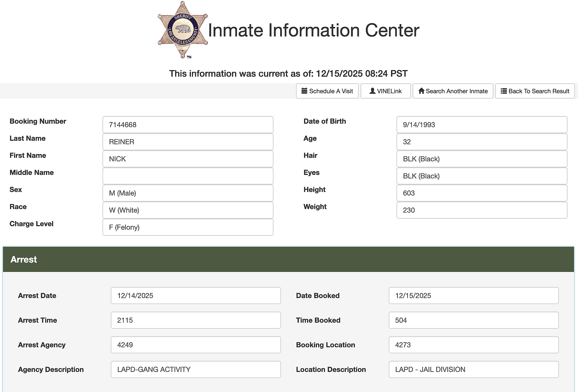Click the calendar icon on Schedule A Visit
This screenshot has width=578, height=392.
click(x=304, y=91)
